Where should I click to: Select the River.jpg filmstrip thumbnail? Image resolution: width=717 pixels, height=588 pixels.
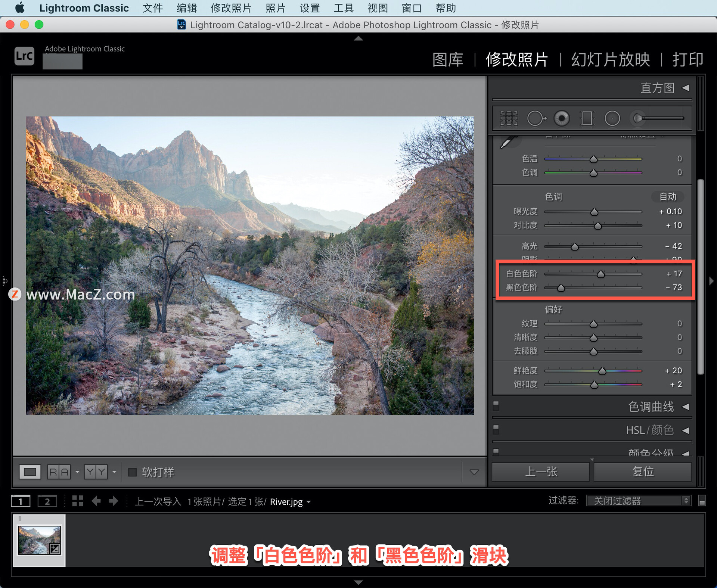tap(39, 540)
